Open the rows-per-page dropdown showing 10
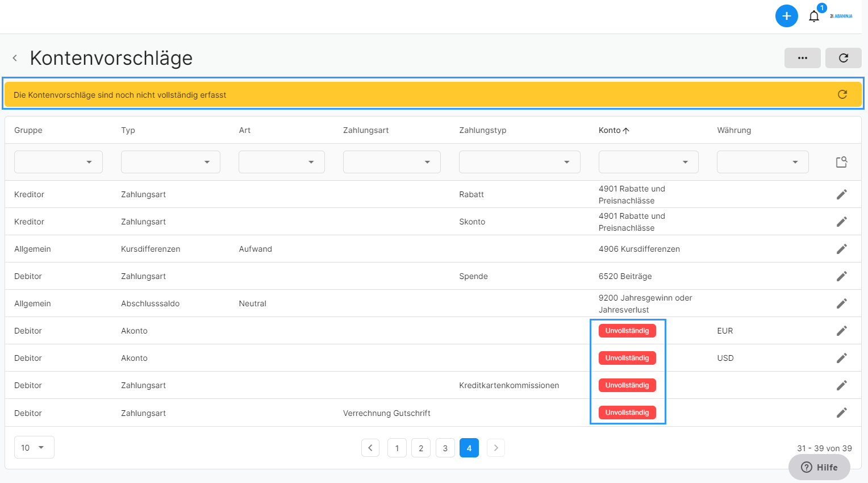The height and width of the screenshot is (483, 868). (34, 447)
